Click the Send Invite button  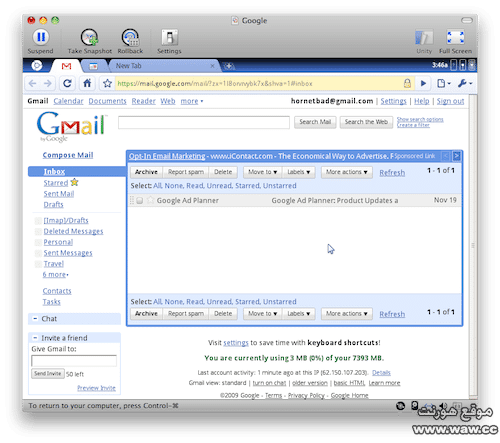coord(48,373)
